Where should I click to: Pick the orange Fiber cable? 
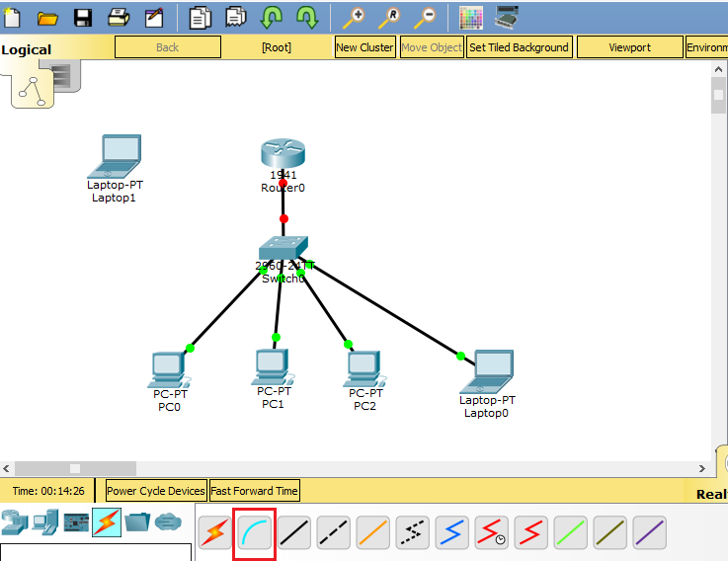click(372, 533)
